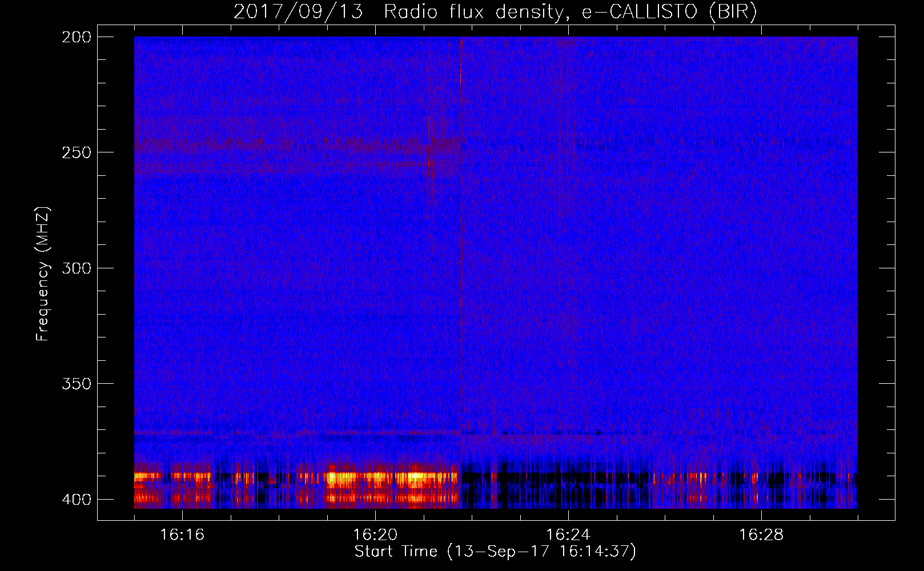Click the 'Start Time (13-Sep-17 16:14:37)' axis label
Viewport: 924px width, 571px height.
click(x=495, y=552)
